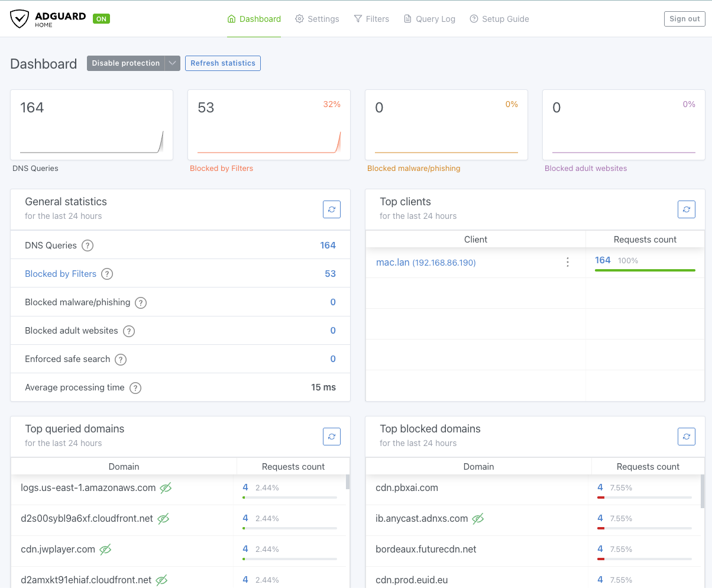This screenshot has width=712, height=588.
Task: Refresh the Top clients panel
Action: pyautogui.click(x=687, y=209)
